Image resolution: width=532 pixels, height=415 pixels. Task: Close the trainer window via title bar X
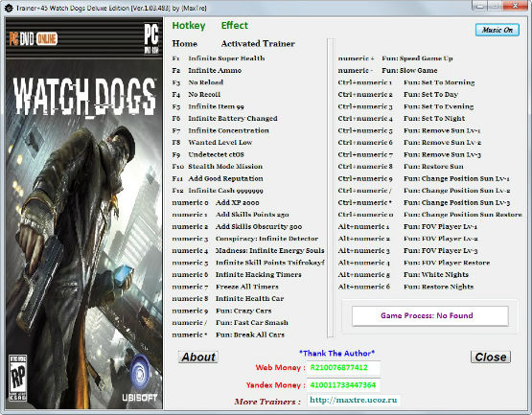(515, 6)
